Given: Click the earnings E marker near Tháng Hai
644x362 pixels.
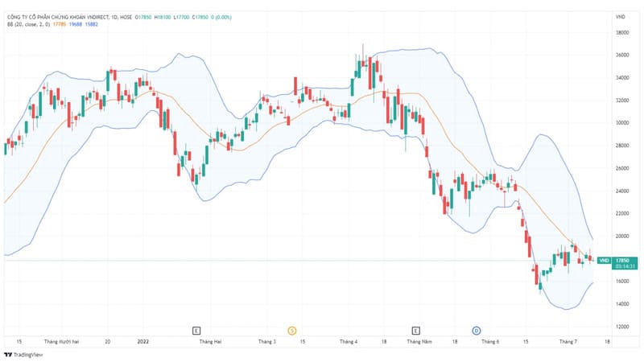Looking at the screenshot, I should tap(196, 331).
